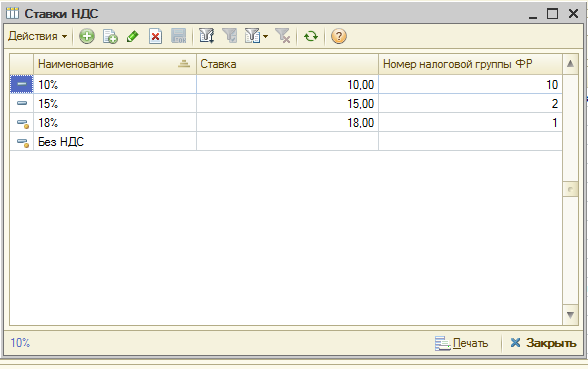Click filter by current value icon
The width and height of the screenshot is (588, 369).
pos(230,36)
